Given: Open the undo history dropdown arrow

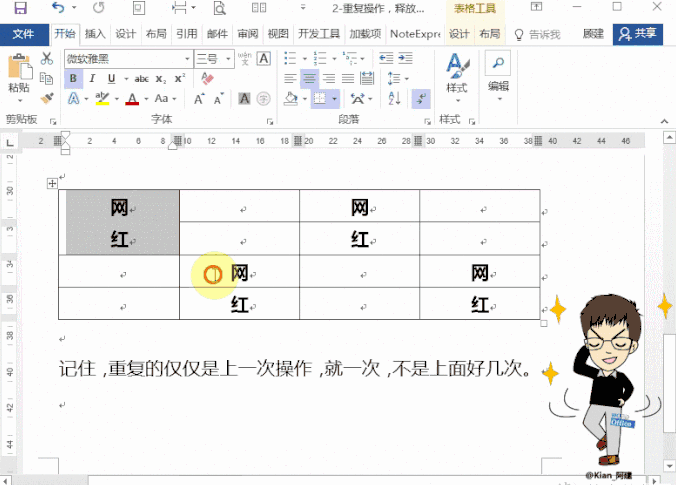Looking at the screenshot, I should pyautogui.click(x=74, y=8).
